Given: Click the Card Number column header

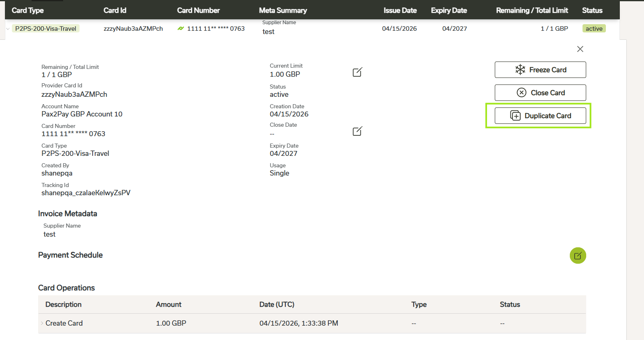Looking at the screenshot, I should click(198, 10).
